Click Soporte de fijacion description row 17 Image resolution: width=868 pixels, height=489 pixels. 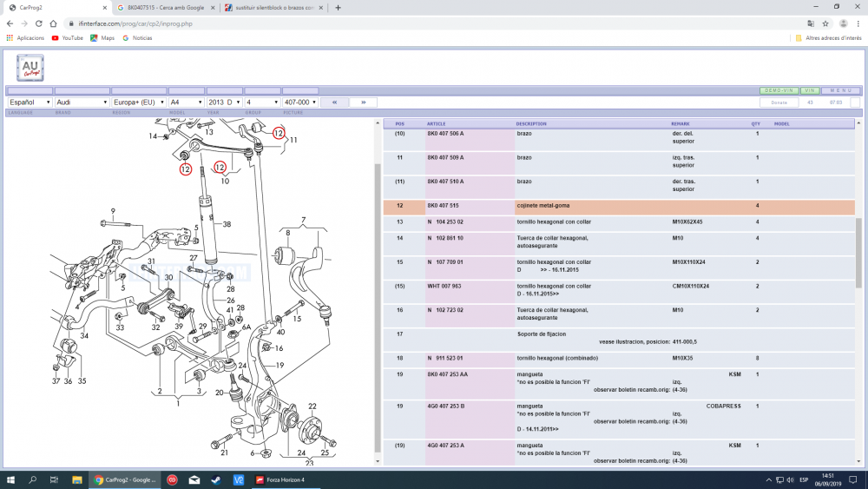(x=542, y=334)
